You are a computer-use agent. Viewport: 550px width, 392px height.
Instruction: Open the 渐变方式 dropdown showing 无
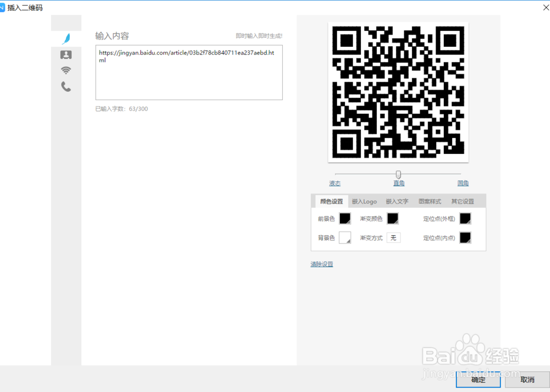coord(394,238)
